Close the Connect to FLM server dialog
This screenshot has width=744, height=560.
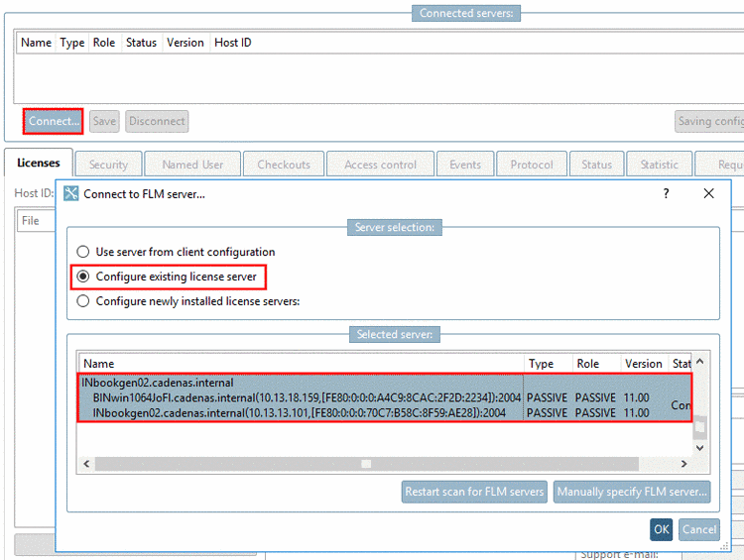(709, 193)
